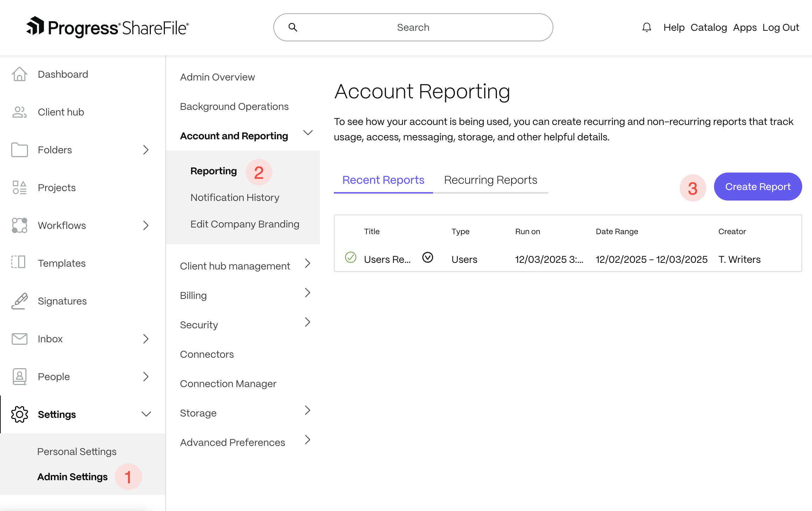The height and width of the screenshot is (511, 812).
Task: Click the Templates icon in sidebar
Action: coord(19,262)
